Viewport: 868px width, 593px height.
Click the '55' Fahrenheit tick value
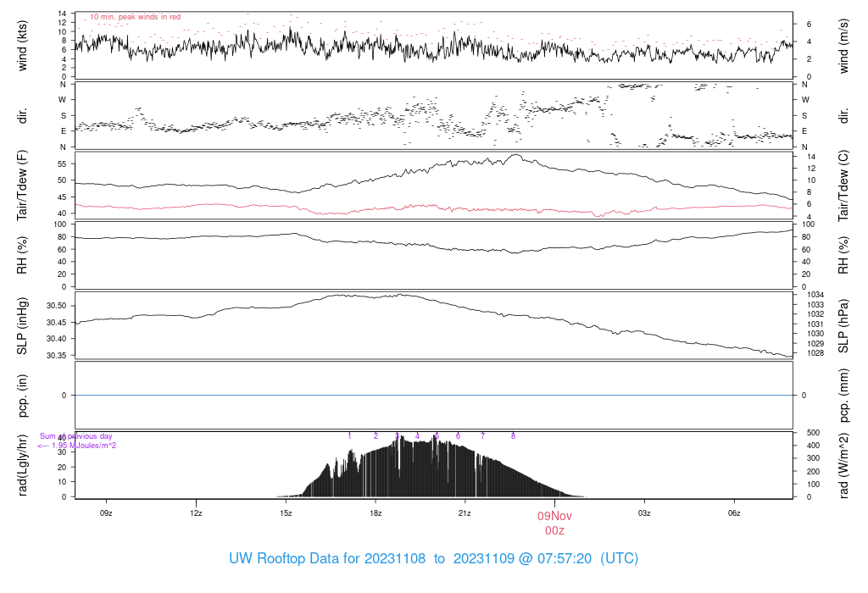click(61, 164)
